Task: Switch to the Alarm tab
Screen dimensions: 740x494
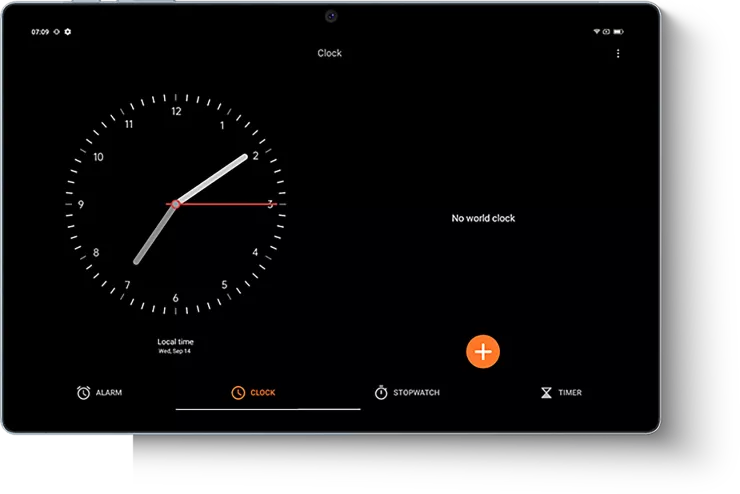Action: pyautogui.click(x=99, y=393)
